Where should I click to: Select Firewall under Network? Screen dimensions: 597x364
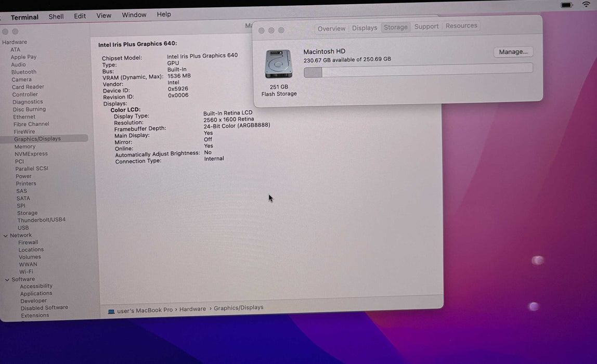point(28,242)
